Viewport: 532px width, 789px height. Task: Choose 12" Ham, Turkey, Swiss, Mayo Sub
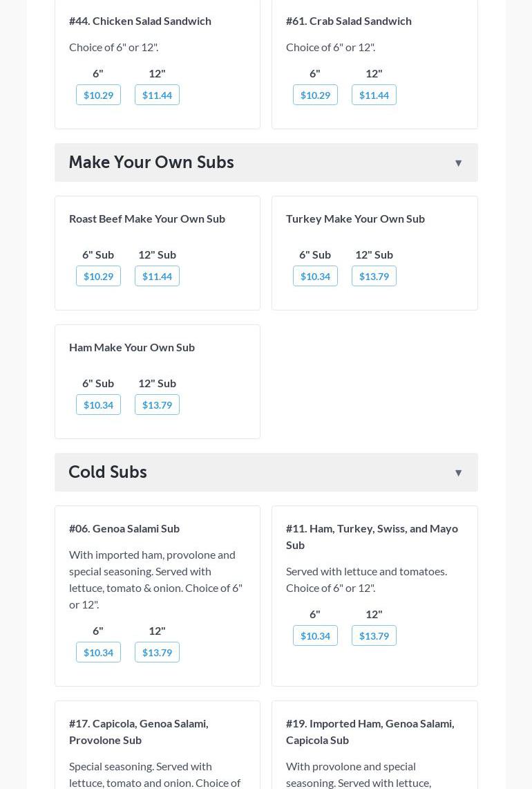coord(374,635)
